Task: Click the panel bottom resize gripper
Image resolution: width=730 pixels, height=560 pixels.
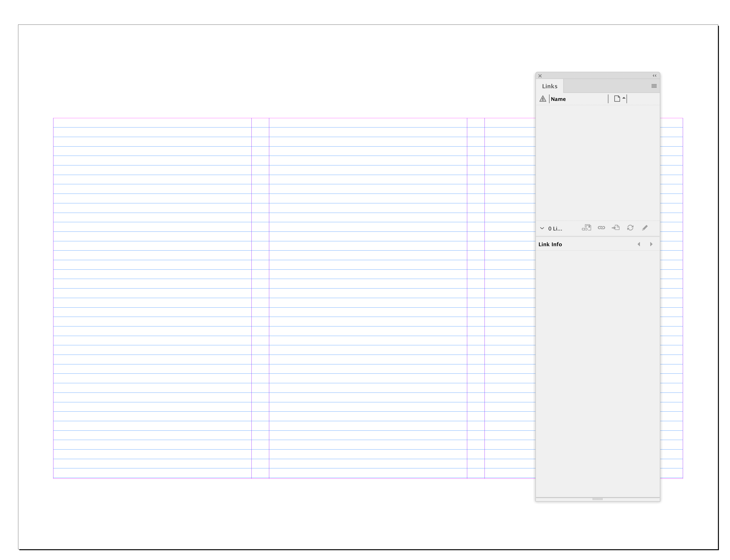Action: pyautogui.click(x=597, y=499)
